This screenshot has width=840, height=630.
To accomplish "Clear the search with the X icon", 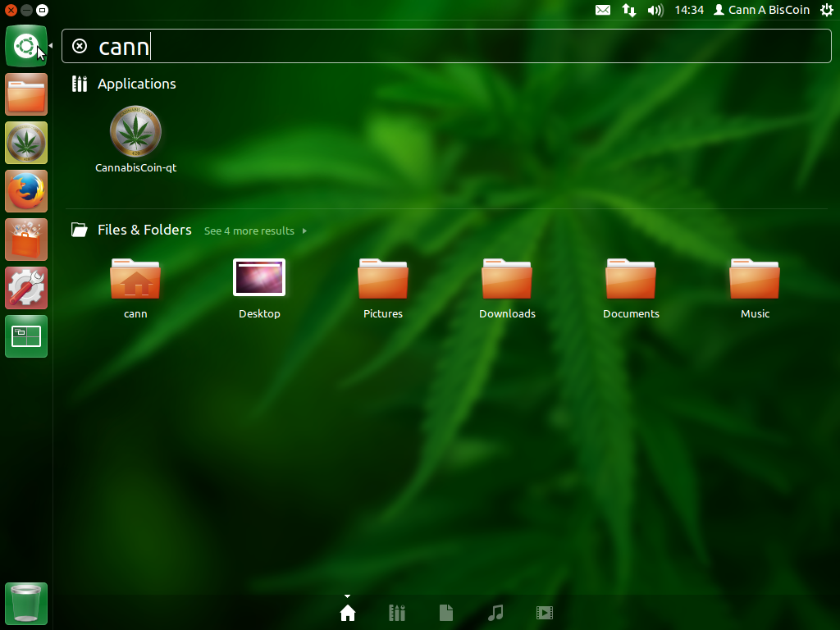I will 80,46.
